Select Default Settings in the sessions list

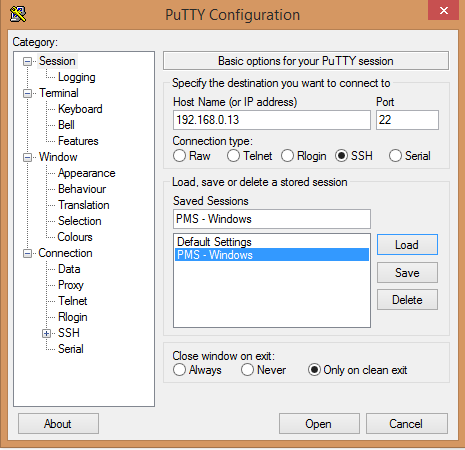pos(272,242)
